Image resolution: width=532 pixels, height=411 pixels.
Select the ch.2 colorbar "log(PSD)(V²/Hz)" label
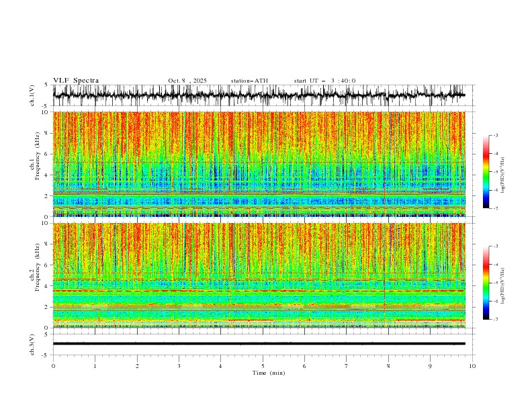(503, 286)
